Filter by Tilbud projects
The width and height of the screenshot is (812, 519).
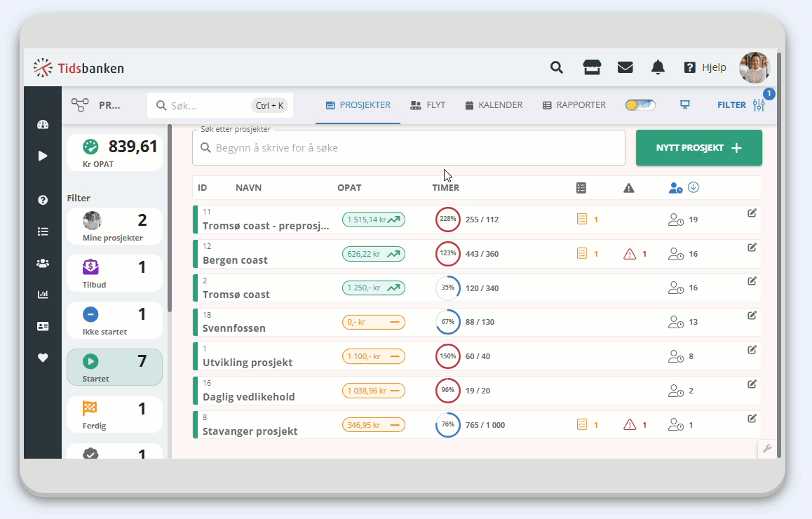pos(114,274)
